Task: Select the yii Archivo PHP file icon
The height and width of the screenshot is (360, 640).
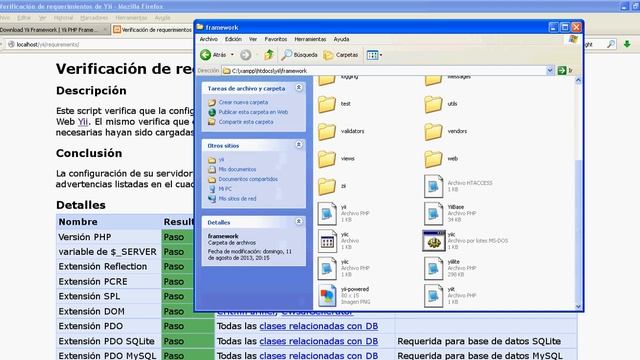Action: (x=327, y=213)
